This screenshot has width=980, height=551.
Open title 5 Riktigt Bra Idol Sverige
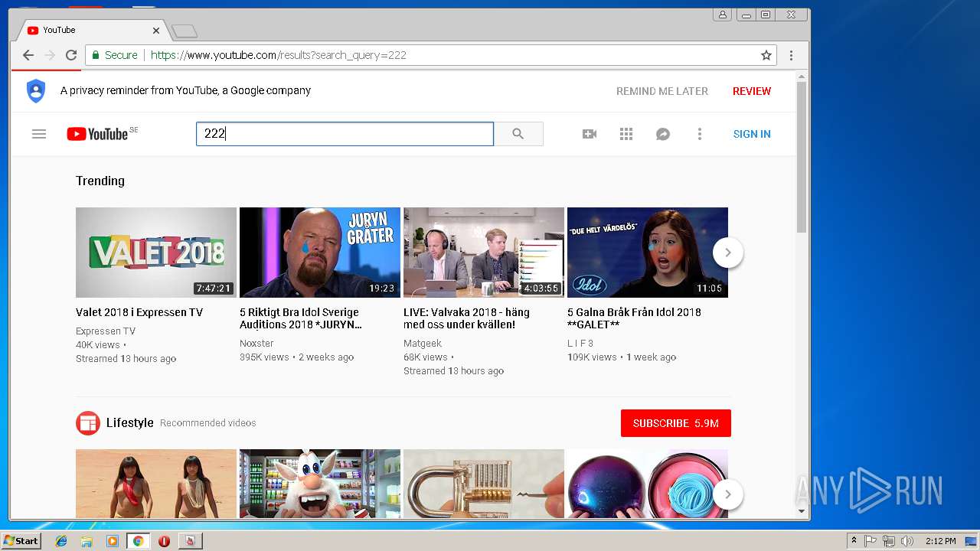click(x=301, y=318)
